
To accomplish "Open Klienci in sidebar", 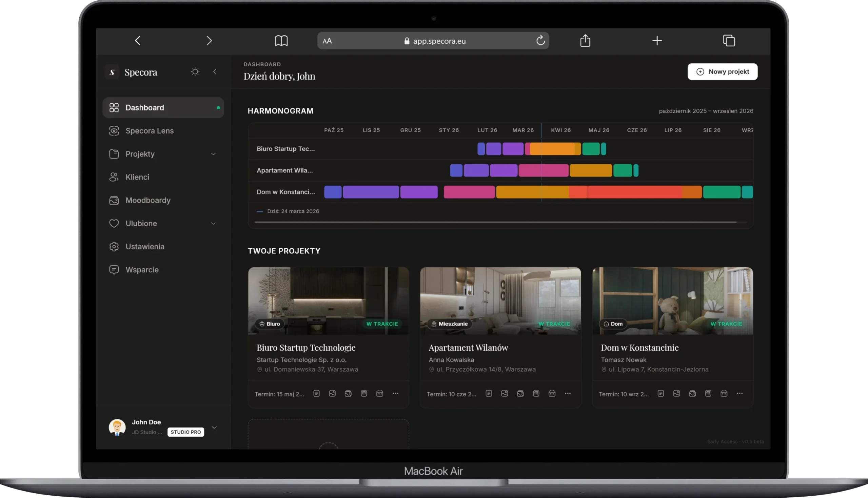I will pyautogui.click(x=163, y=177).
